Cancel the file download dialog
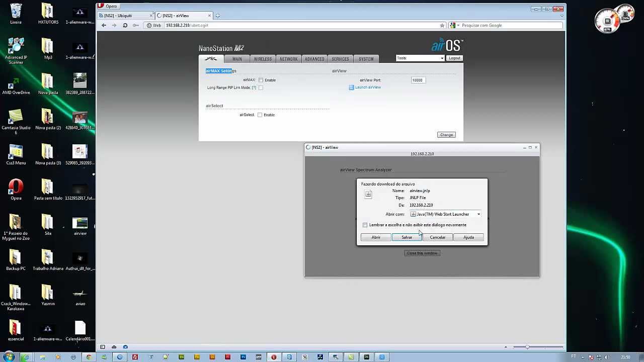The width and height of the screenshot is (644, 362). click(x=438, y=237)
